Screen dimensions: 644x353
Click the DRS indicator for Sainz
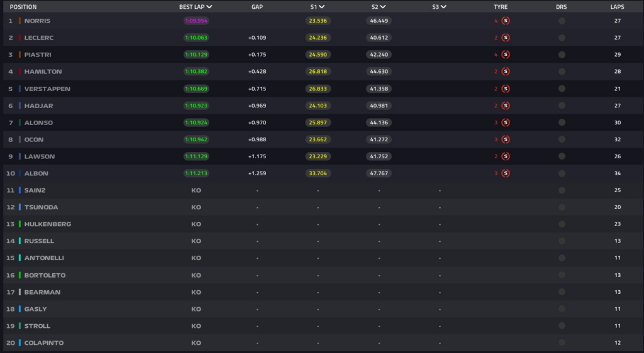tap(562, 190)
